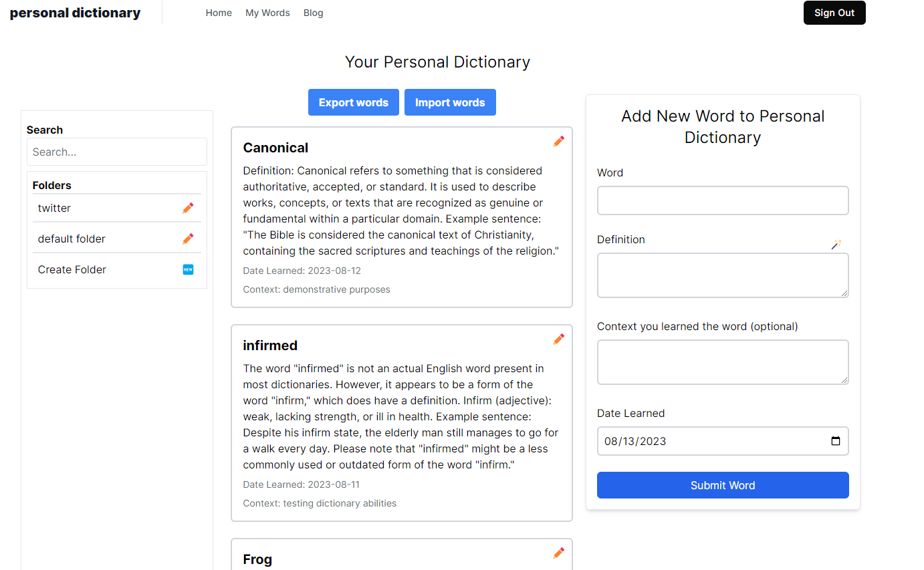Rename the default folder
The width and height of the screenshot is (924, 570).
click(188, 238)
